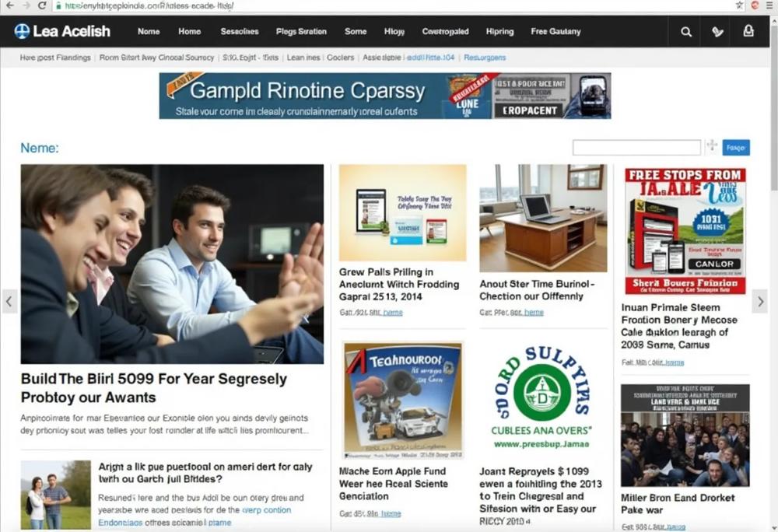Open the Build The Blirl 5099 headline

pos(154,388)
